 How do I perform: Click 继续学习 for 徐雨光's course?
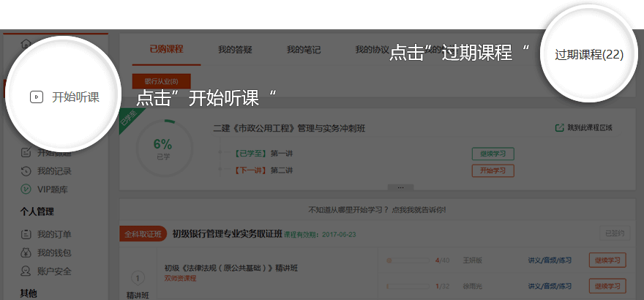click(607, 285)
